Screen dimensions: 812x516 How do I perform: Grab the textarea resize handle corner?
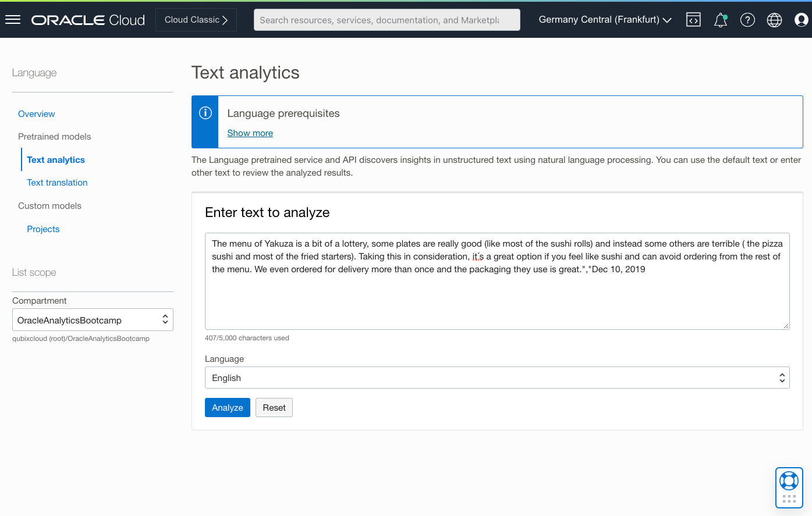pyautogui.click(x=786, y=326)
